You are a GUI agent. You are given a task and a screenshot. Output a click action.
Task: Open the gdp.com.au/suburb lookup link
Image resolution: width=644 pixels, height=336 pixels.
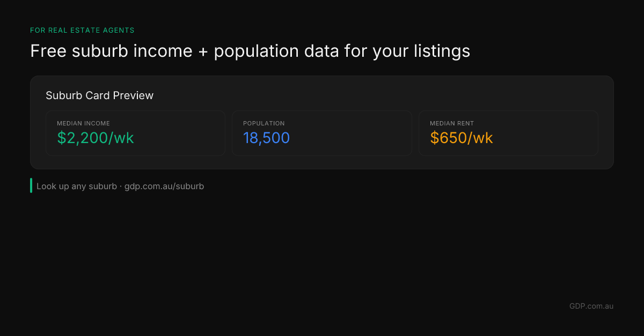(164, 186)
